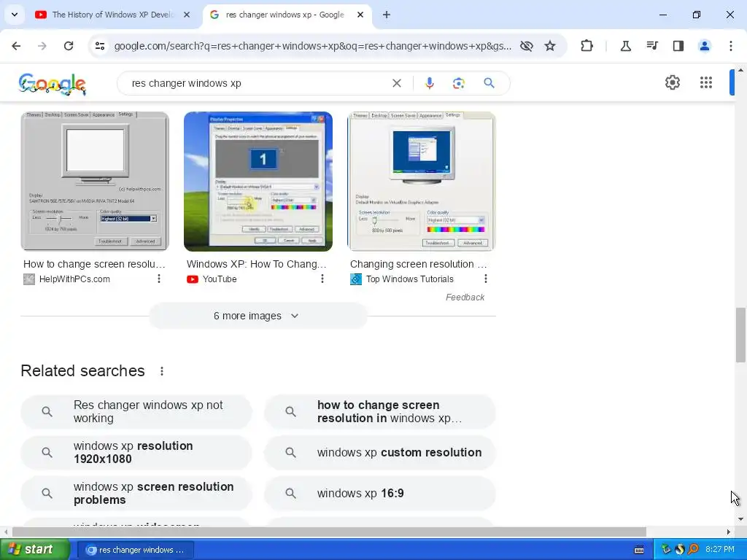Open more options for YouTube image result
Viewport: 747px width, 560px height.
tap(322, 279)
